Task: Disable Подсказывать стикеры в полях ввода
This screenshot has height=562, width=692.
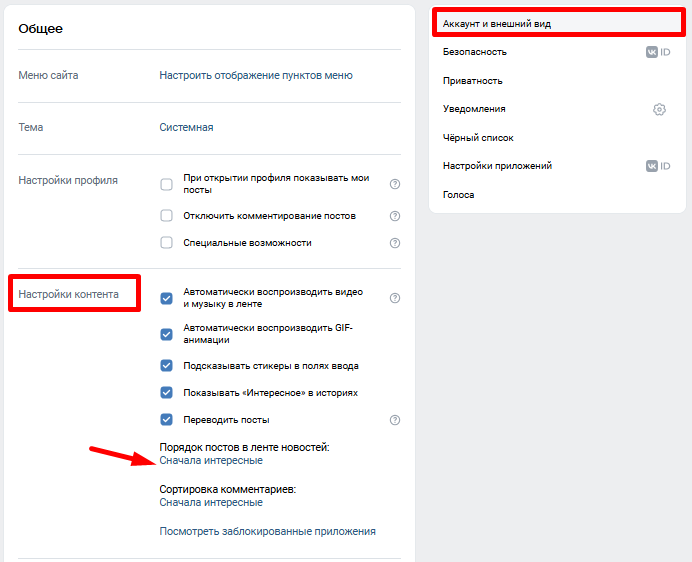Action: click(167, 366)
